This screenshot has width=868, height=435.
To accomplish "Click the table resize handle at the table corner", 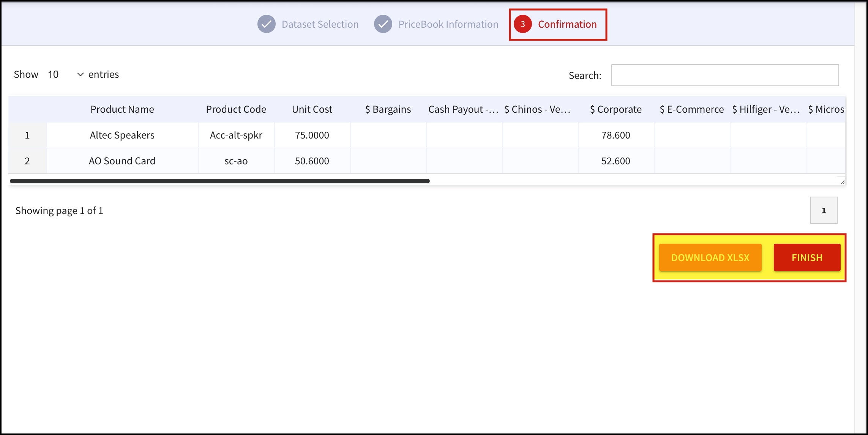I will click(841, 181).
